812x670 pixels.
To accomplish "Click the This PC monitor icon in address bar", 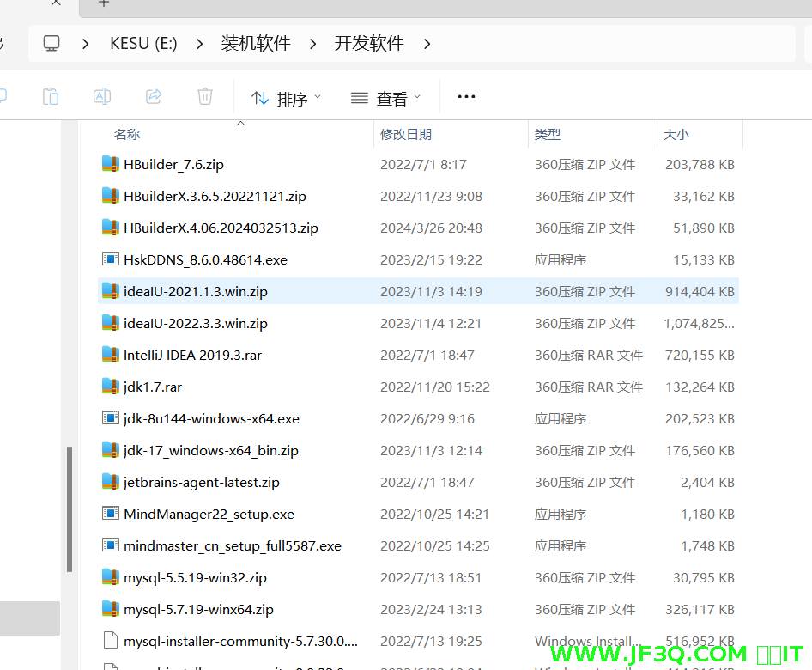I will click(x=52, y=43).
